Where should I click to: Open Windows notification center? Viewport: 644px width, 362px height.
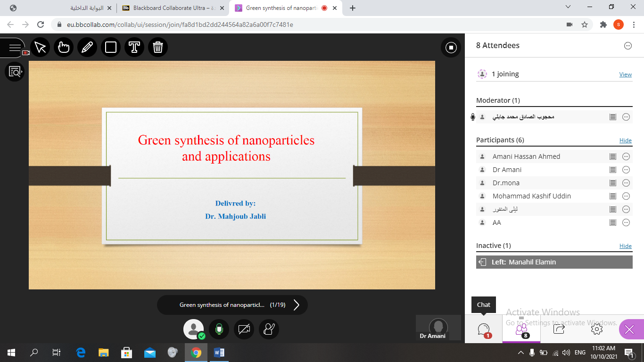coord(629,352)
